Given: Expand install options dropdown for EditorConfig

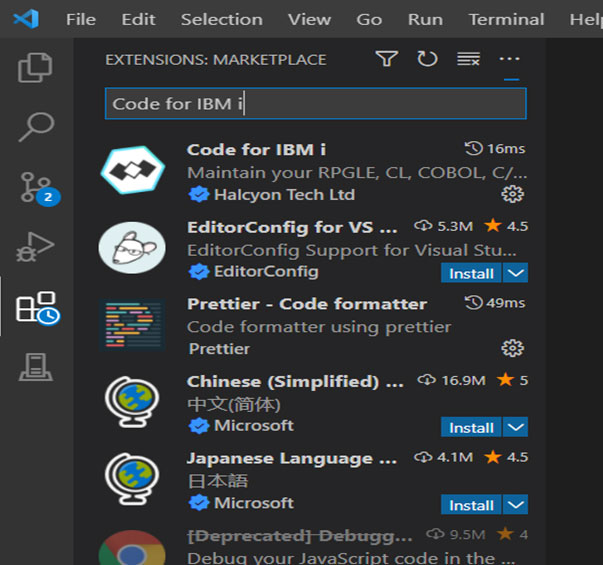Looking at the screenshot, I should coord(515,273).
